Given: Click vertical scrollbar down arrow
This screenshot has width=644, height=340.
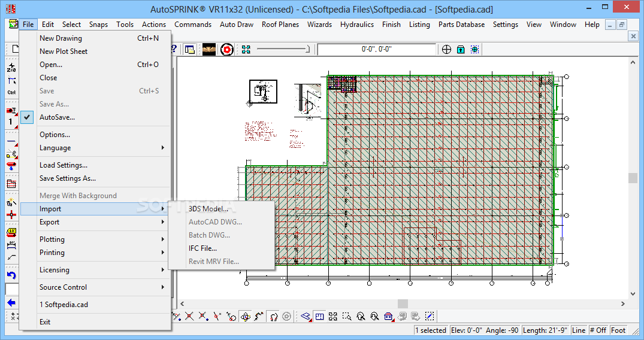Looking at the screenshot, I should (633, 293).
